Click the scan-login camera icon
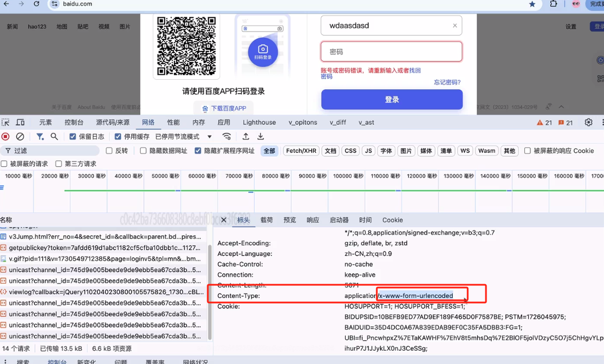The height and width of the screenshot is (364, 604). coord(263,52)
